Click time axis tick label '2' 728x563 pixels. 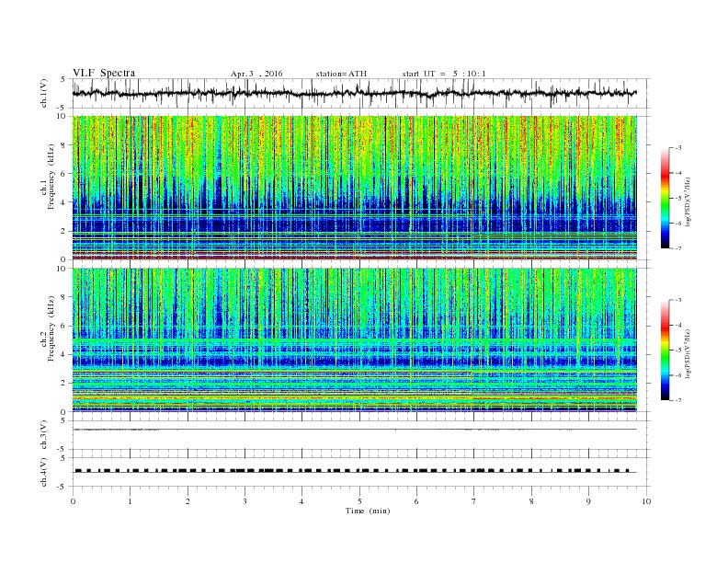(188, 501)
